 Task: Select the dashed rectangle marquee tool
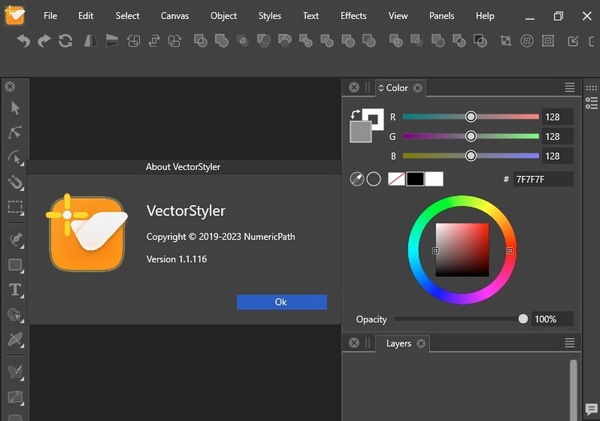click(15, 207)
